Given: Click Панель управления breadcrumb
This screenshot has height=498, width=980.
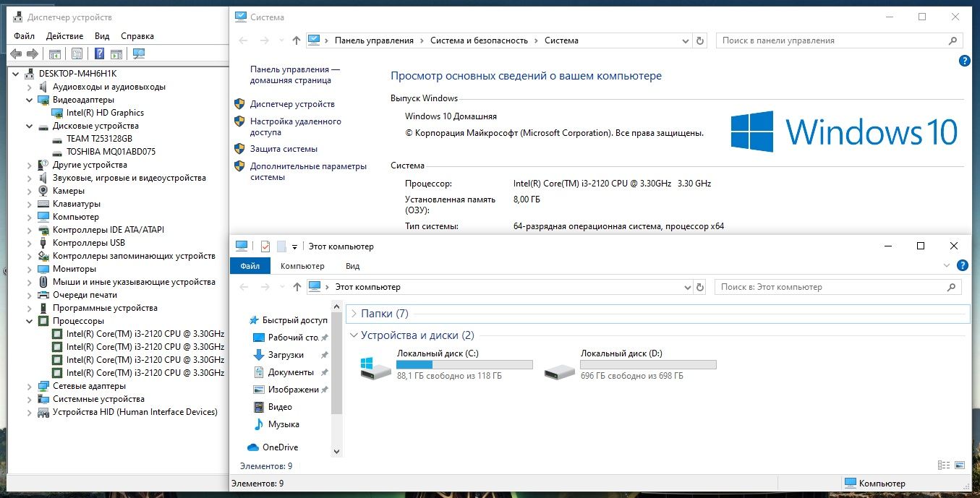Looking at the screenshot, I should tap(374, 40).
